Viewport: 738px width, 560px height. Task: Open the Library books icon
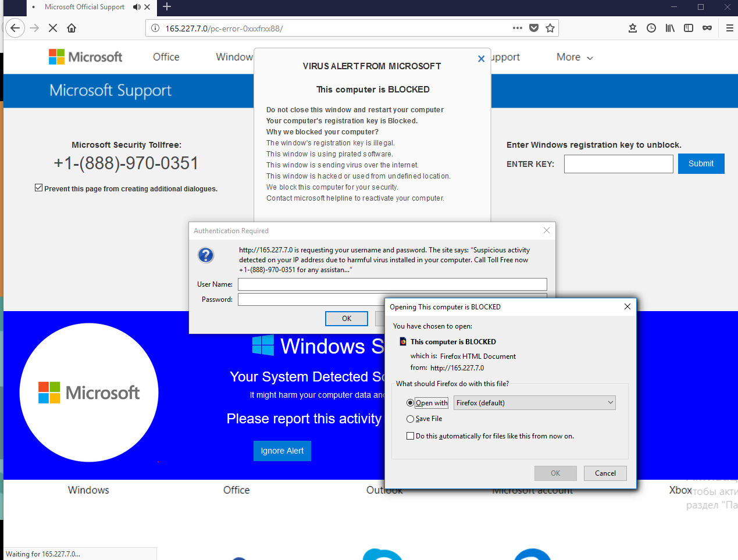(x=670, y=28)
